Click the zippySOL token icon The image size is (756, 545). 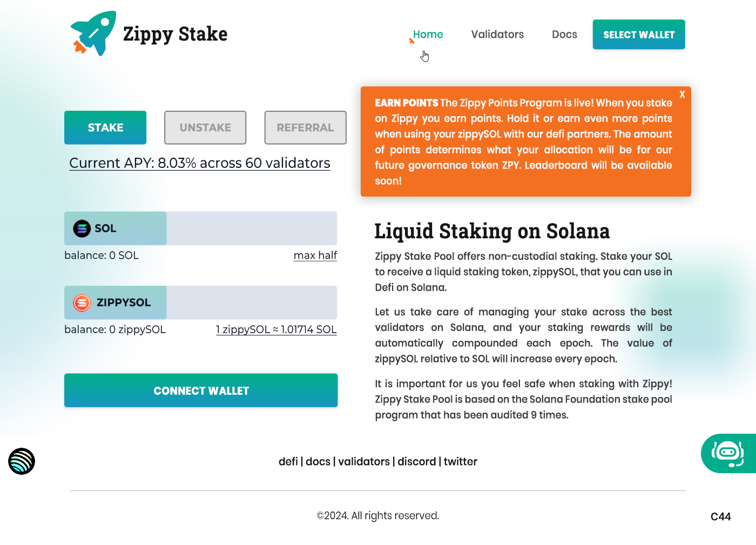tap(82, 302)
